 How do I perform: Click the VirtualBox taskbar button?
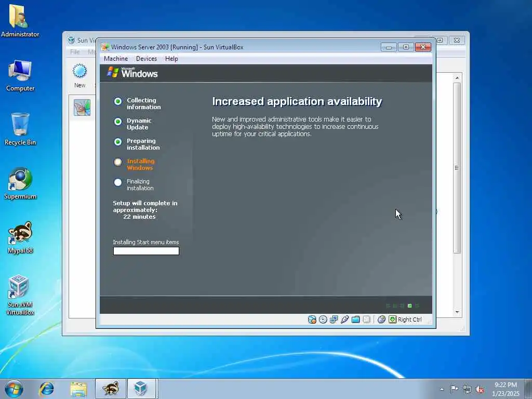point(141,389)
